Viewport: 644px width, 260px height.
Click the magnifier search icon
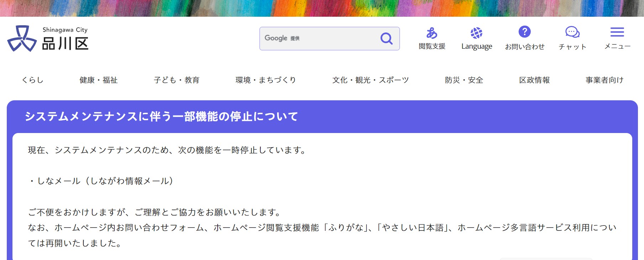(x=386, y=38)
